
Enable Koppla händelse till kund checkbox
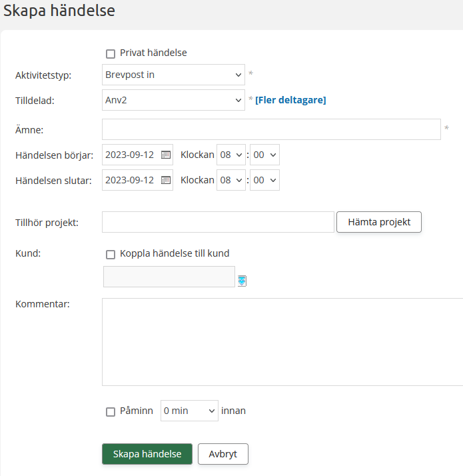(x=111, y=255)
